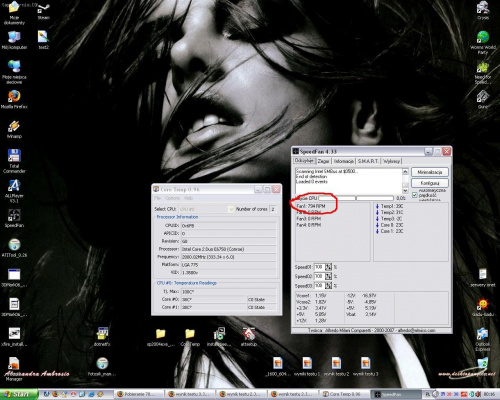The width and height of the screenshot is (500, 400).
Task: Click the Fan1 RPM reading in SpeedFan
Action: [x=311, y=206]
